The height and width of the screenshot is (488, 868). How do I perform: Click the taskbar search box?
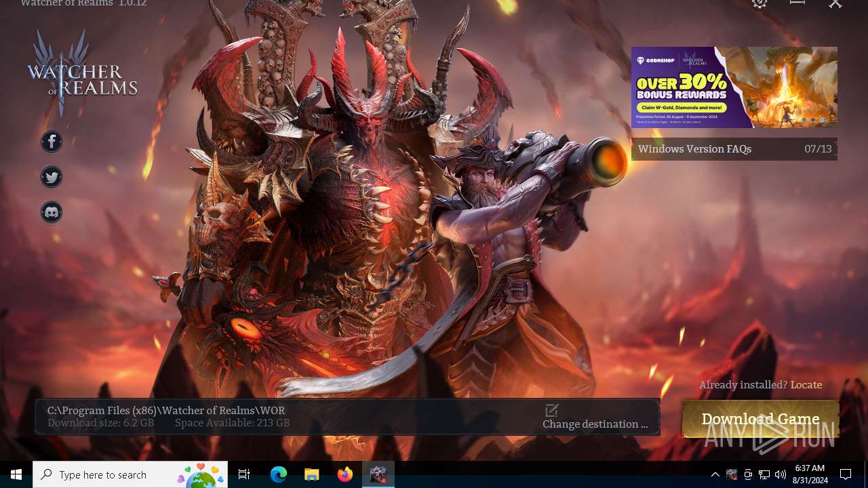tap(130, 474)
